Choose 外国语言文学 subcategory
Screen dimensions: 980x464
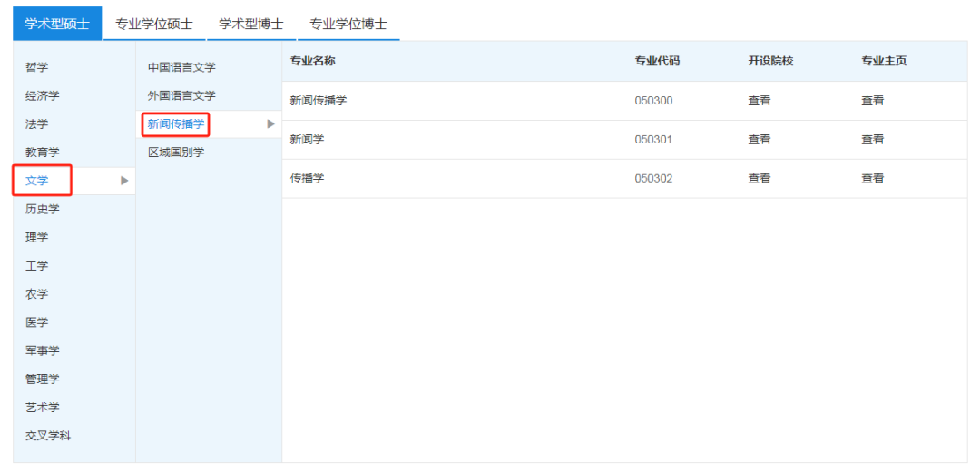(x=181, y=95)
